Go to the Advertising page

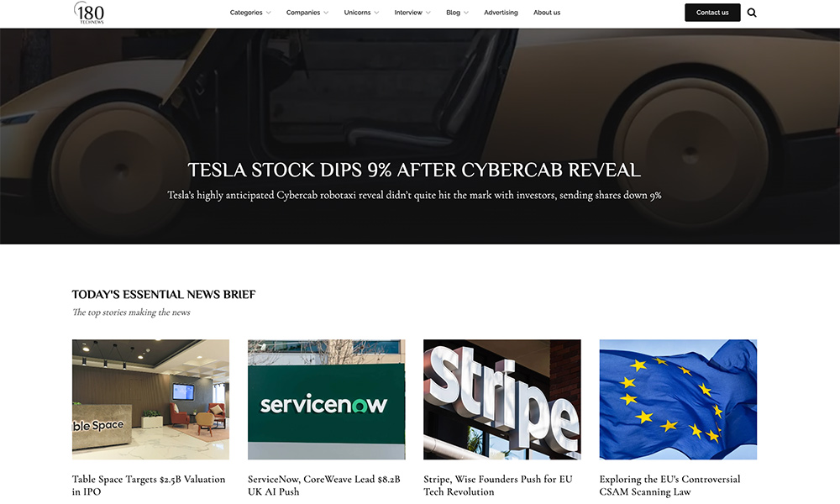[x=501, y=13]
